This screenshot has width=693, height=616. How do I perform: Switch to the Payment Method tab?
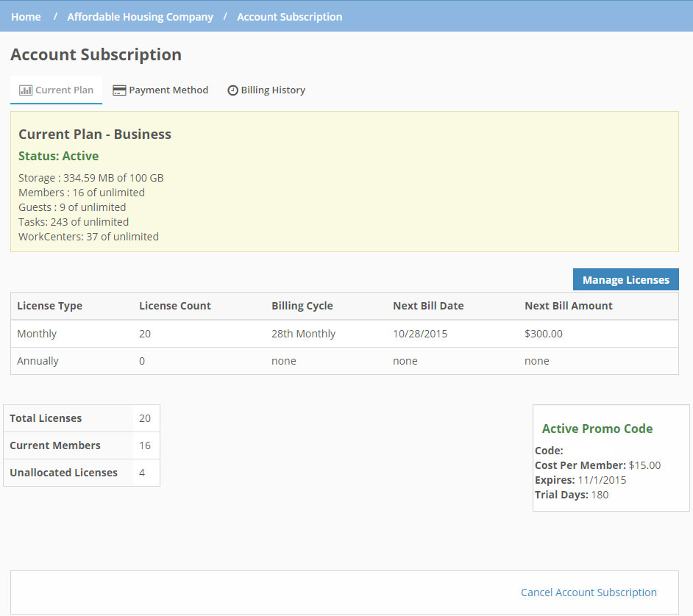(168, 90)
